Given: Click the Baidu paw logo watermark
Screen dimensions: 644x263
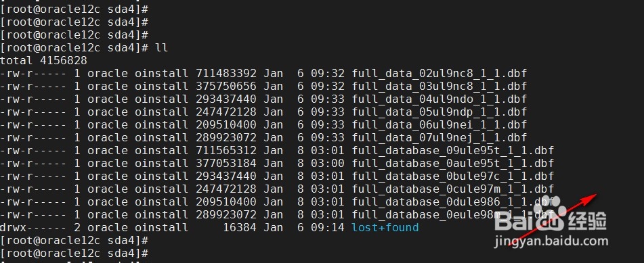Looking at the screenshot, I should 551,216.
